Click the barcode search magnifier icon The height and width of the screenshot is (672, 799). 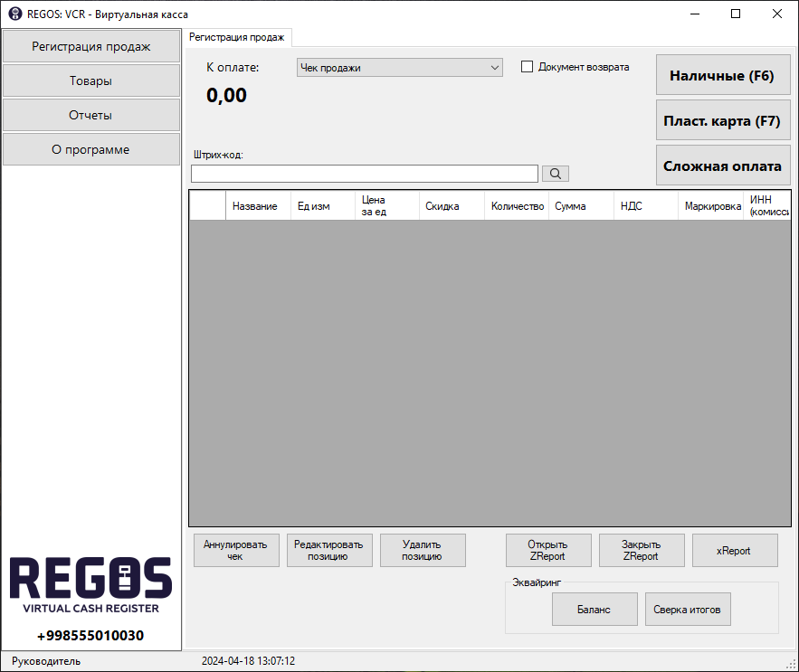point(556,174)
